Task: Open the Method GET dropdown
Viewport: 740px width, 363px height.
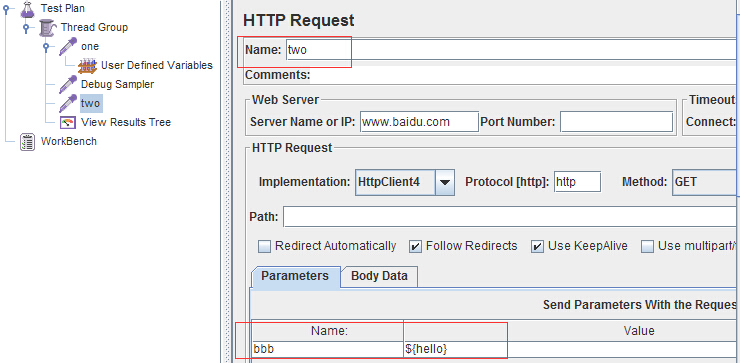Action: (x=705, y=182)
